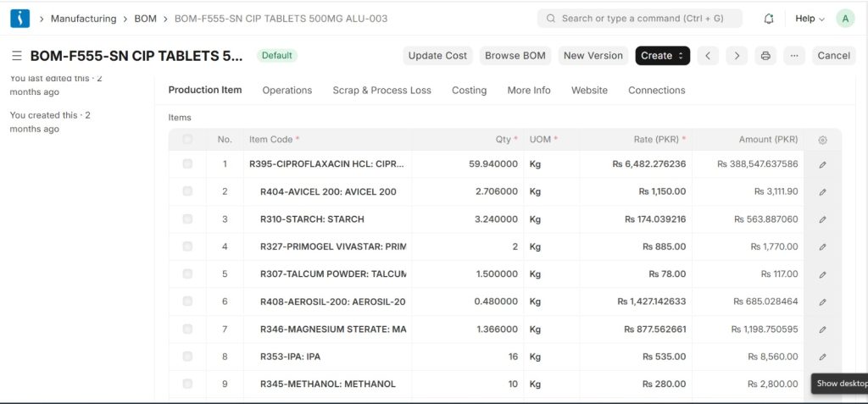Click the search magnifier icon
Viewport: 868px width, 404px height.
(x=551, y=19)
